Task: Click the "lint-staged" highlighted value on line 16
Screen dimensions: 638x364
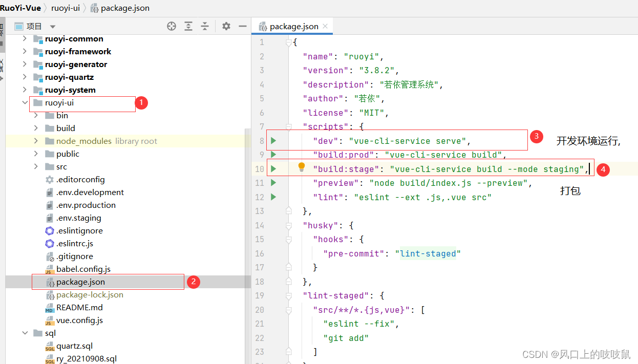Action: (x=428, y=253)
